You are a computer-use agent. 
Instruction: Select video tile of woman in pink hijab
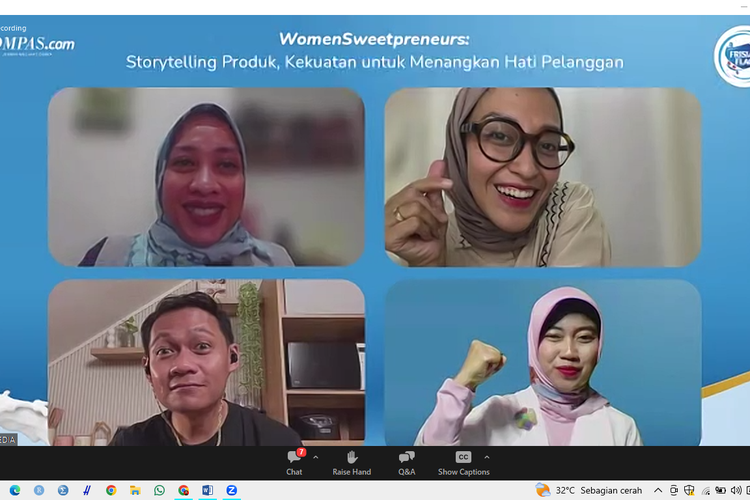[x=543, y=362]
